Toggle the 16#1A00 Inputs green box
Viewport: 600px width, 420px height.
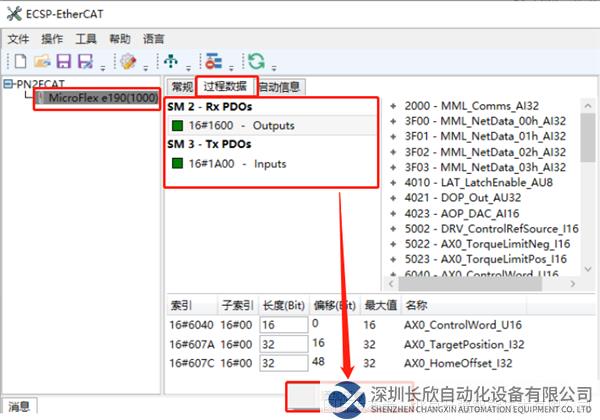click(x=177, y=164)
